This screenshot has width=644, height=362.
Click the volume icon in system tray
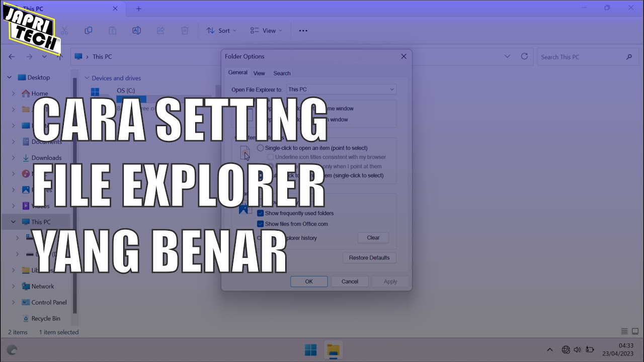[x=577, y=349]
